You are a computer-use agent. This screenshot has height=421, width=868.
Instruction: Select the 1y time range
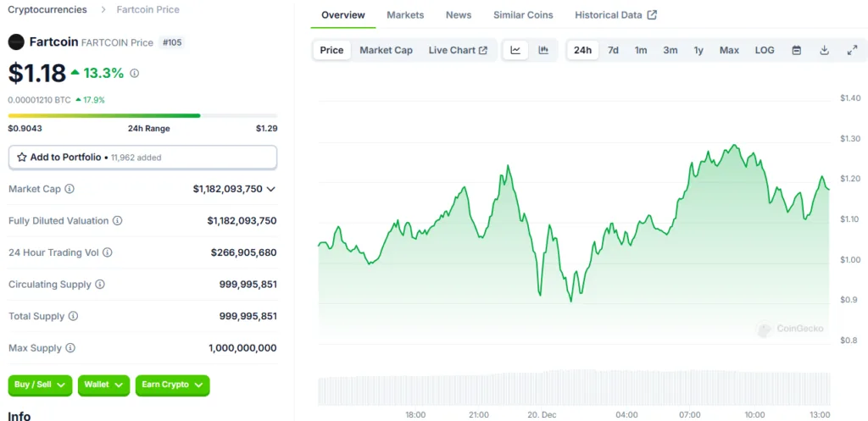tap(698, 50)
